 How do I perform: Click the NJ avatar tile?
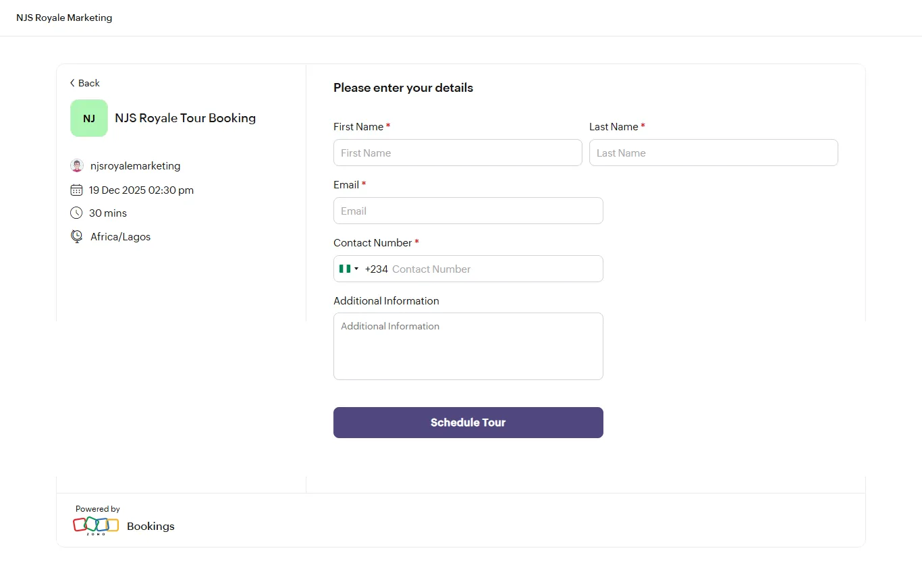tap(89, 118)
